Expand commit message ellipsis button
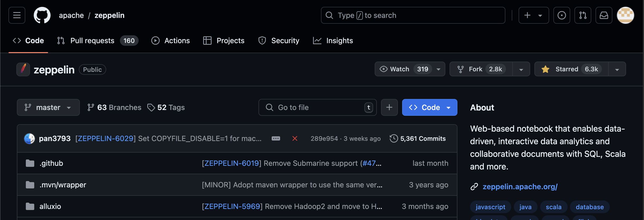 click(276, 138)
